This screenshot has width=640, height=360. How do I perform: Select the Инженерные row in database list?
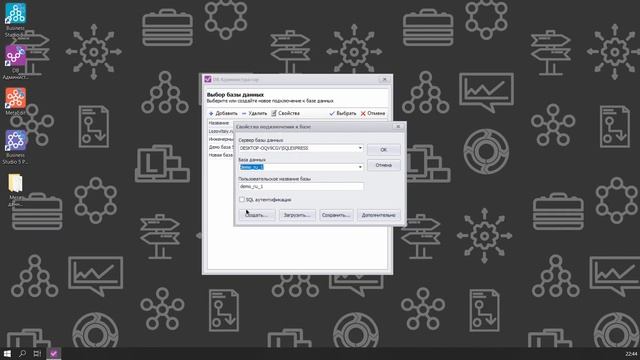click(x=221, y=139)
